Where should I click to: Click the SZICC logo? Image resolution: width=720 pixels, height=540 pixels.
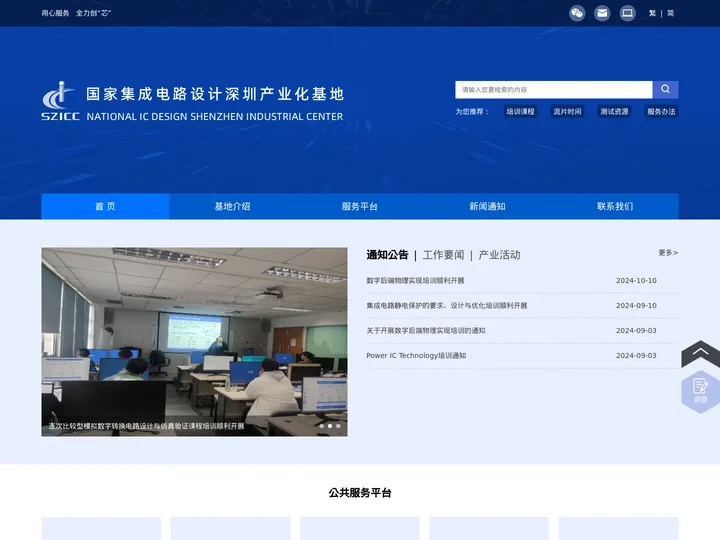[60, 101]
